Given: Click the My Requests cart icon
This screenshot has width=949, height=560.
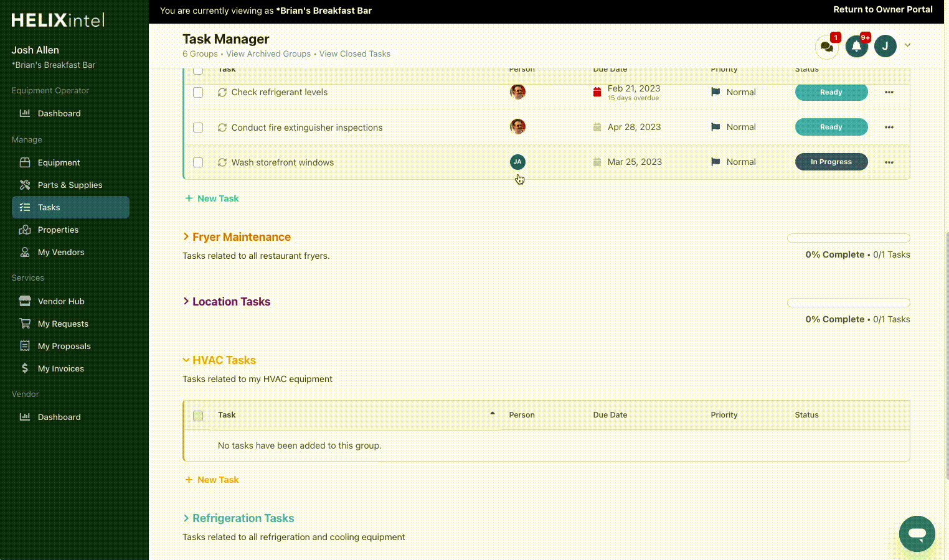Looking at the screenshot, I should tap(25, 324).
